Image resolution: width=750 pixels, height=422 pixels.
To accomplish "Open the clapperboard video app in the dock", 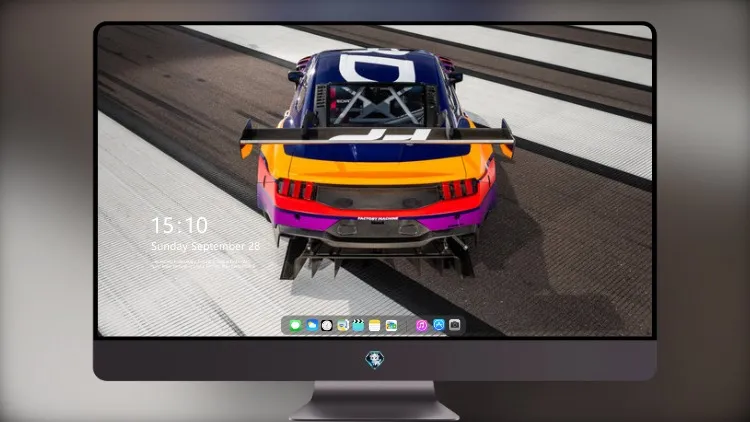I will click(x=358, y=326).
